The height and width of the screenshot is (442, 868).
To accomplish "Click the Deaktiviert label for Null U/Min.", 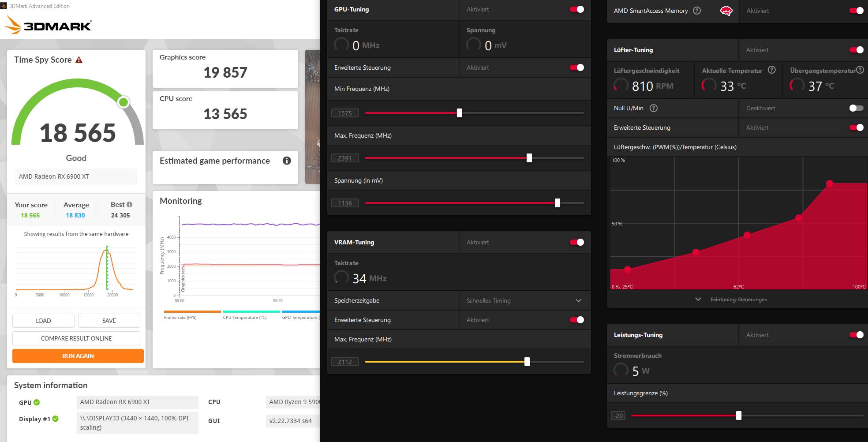I will click(x=761, y=108).
